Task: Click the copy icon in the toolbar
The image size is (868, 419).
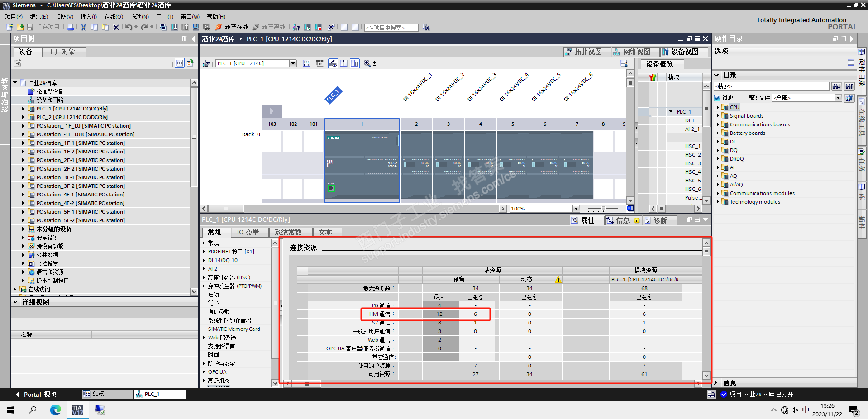Action: [94, 27]
